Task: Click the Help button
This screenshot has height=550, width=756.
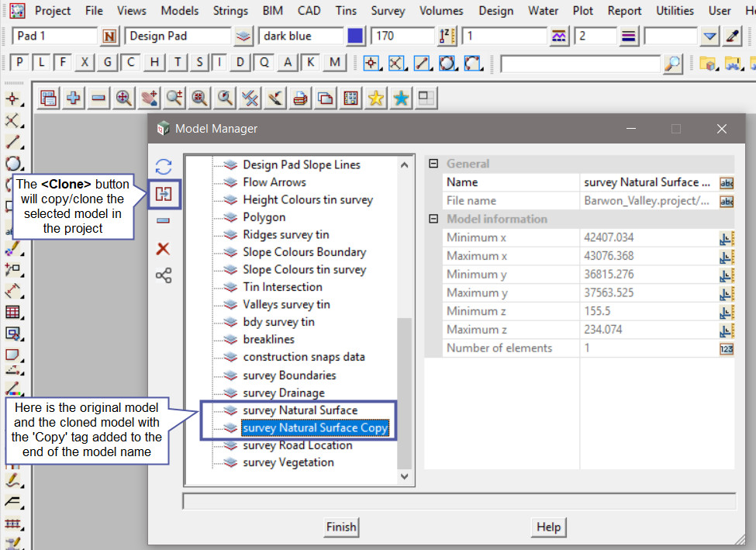Action: point(548,527)
